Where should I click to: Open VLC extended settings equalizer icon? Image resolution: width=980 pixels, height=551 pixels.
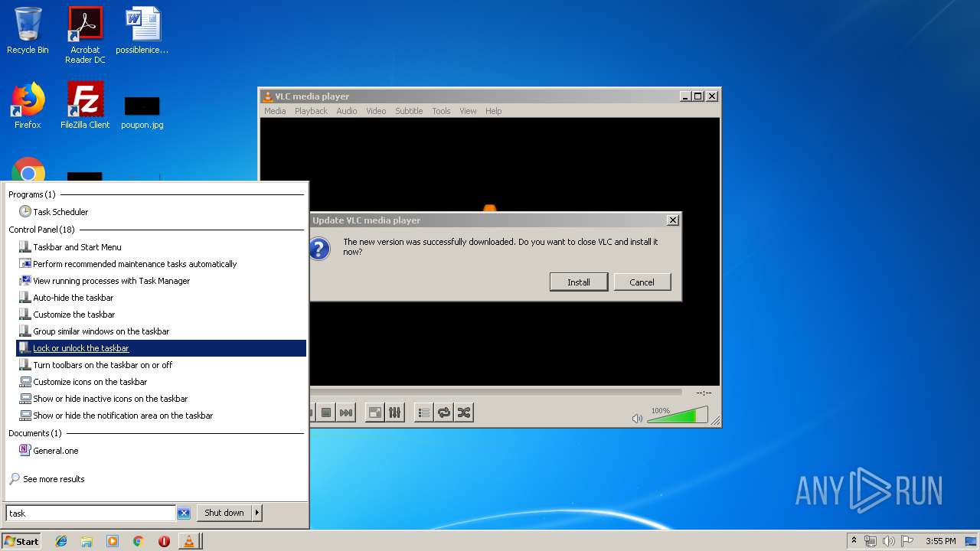click(394, 412)
